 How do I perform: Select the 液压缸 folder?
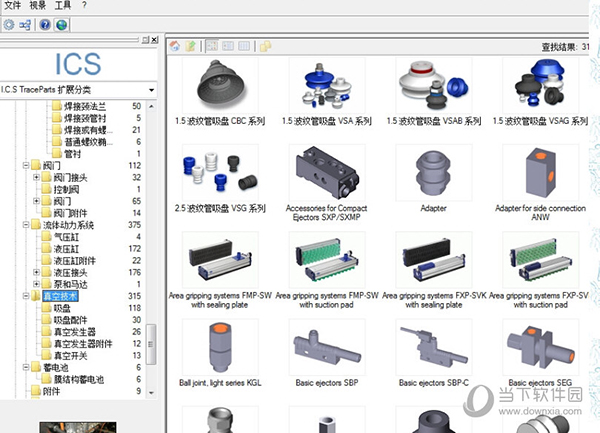[67, 249]
